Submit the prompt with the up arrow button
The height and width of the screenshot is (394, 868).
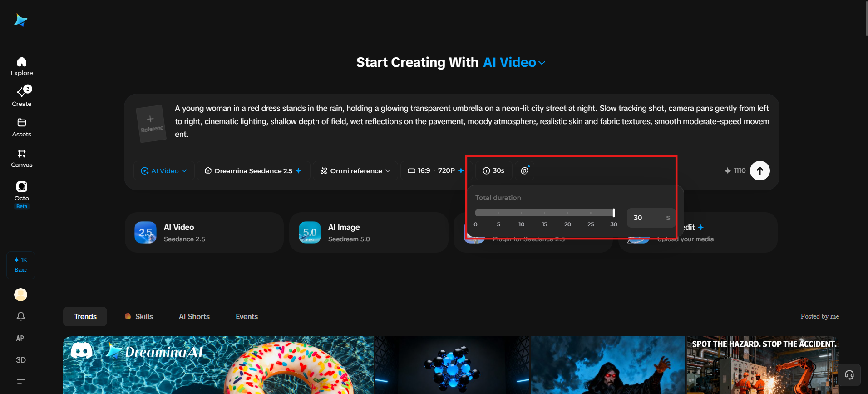pyautogui.click(x=760, y=171)
